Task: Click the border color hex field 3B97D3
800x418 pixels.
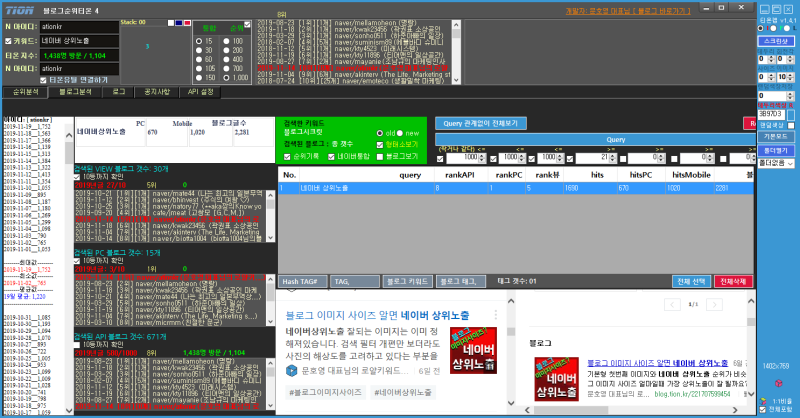Action: point(771,114)
